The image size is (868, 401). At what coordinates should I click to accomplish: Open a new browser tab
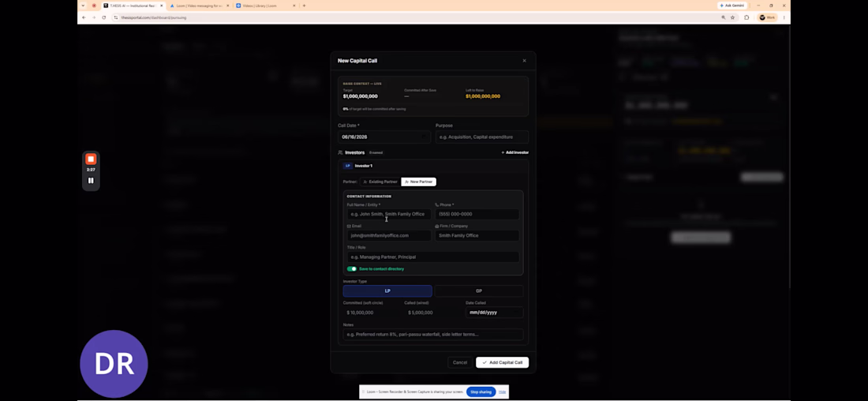304,6
